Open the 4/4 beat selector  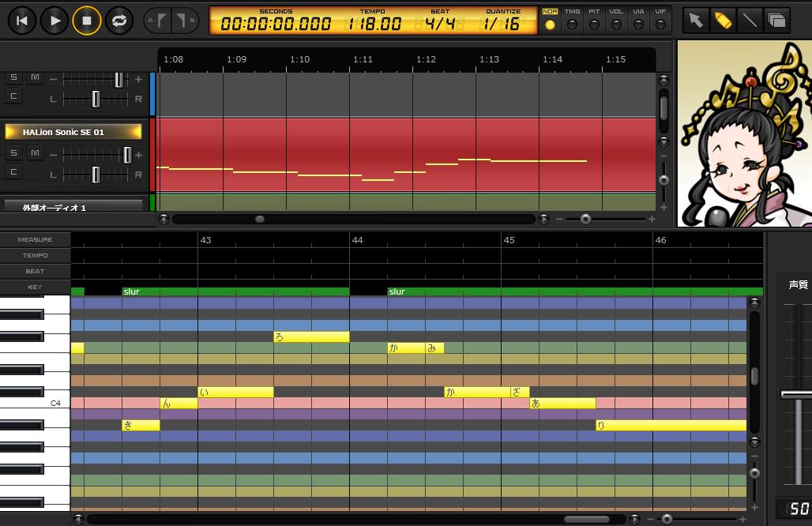[440, 24]
